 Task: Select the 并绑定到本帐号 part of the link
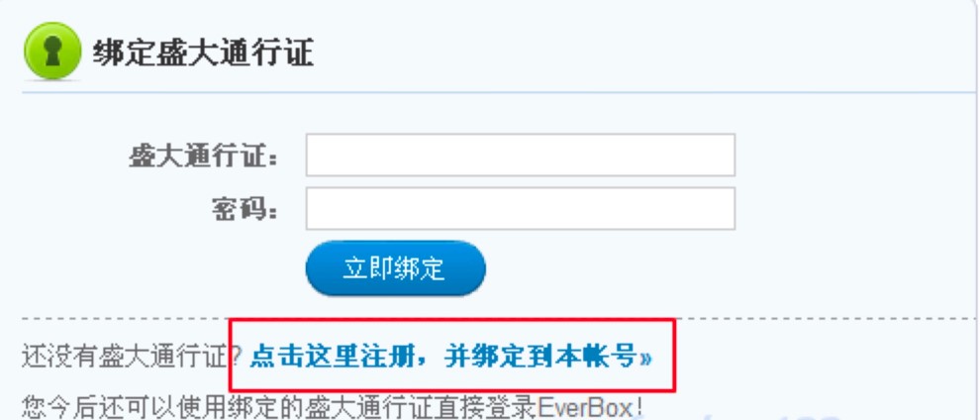540,358
